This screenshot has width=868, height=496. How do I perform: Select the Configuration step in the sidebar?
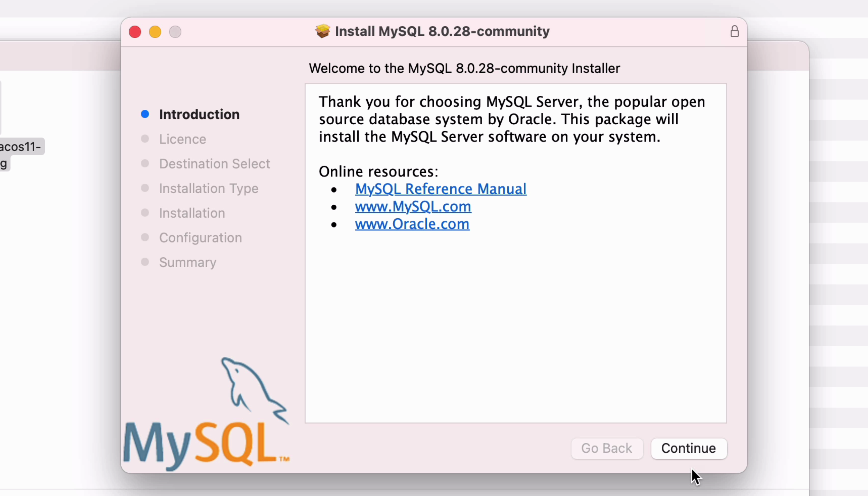click(200, 238)
